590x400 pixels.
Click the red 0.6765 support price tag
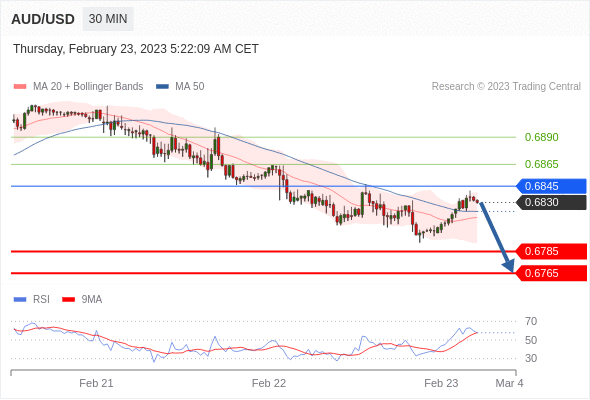pyautogui.click(x=551, y=273)
